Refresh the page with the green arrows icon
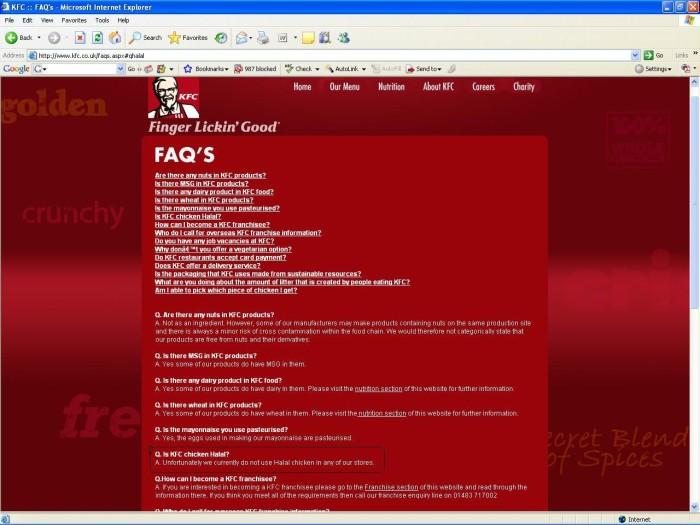Viewport: 700px width, 525px height. pos(98,37)
